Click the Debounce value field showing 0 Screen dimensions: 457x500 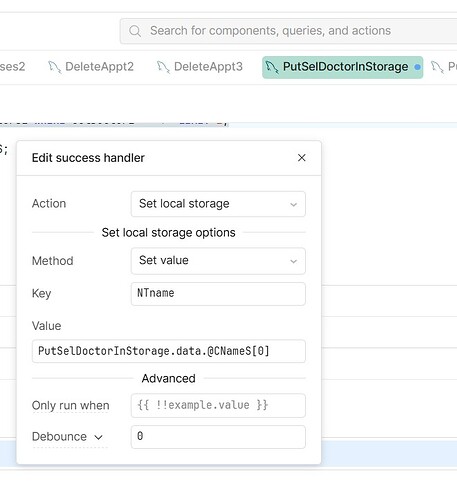pyautogui.click(x=218, y=437)
